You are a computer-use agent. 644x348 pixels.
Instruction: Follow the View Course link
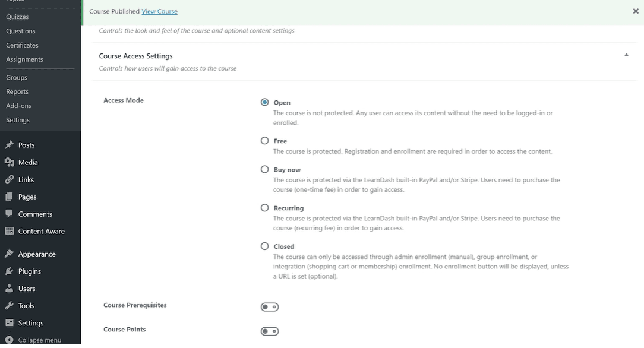coord(159,11)
